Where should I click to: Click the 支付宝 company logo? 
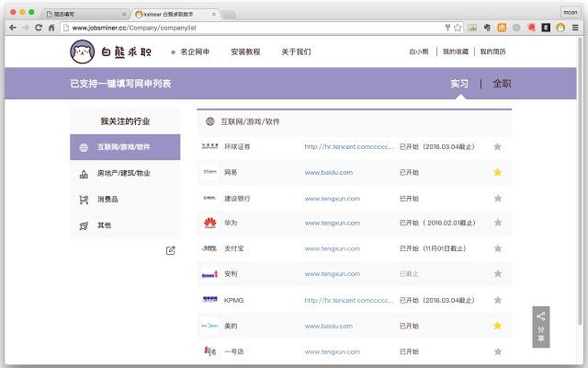(209, 248)
